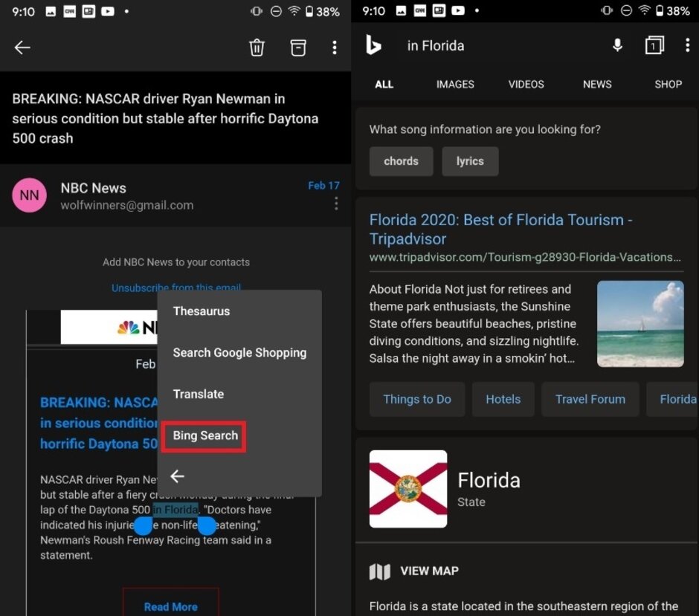Open browser tabs counter icon
This screenshot has height=616, width=699.
(654, 46)
